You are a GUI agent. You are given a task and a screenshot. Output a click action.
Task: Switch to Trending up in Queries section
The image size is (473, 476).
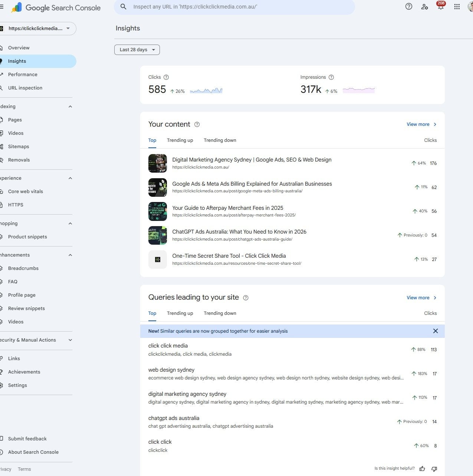(180, 313)
